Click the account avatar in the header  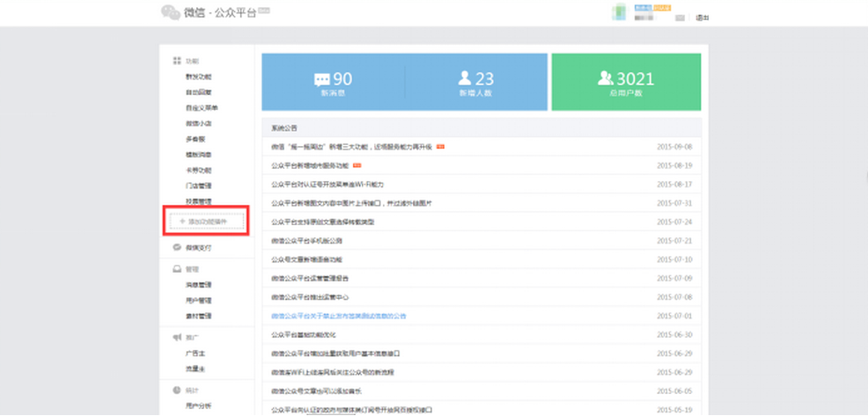[619, 12]
